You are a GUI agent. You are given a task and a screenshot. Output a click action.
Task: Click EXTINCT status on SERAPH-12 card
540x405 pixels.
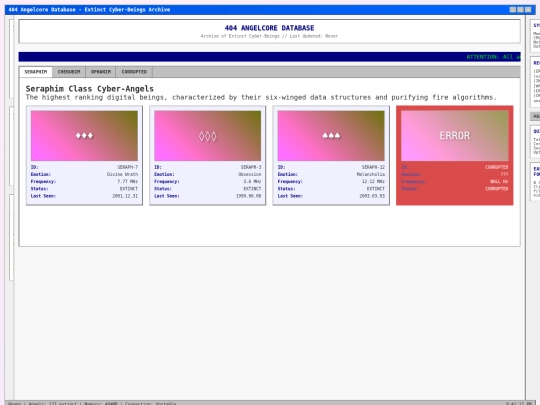[x=375, y=189]
